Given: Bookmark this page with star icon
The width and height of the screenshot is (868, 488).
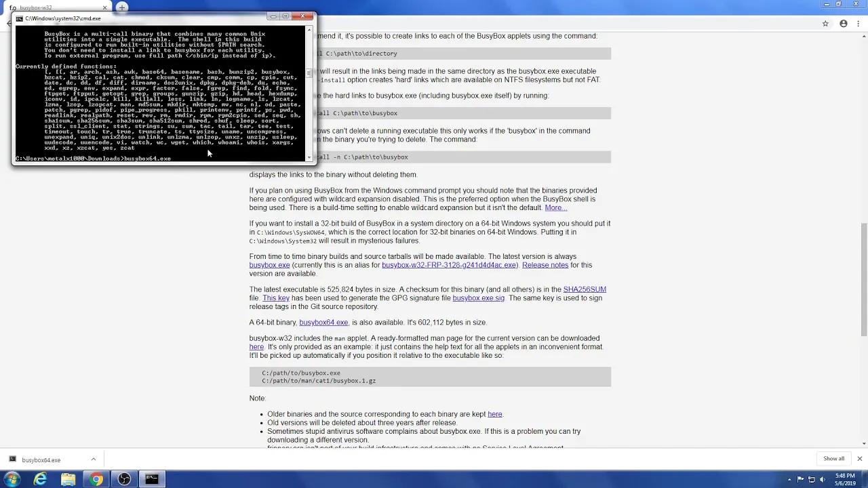Looking at the screenshot, I should click(825, 24).
